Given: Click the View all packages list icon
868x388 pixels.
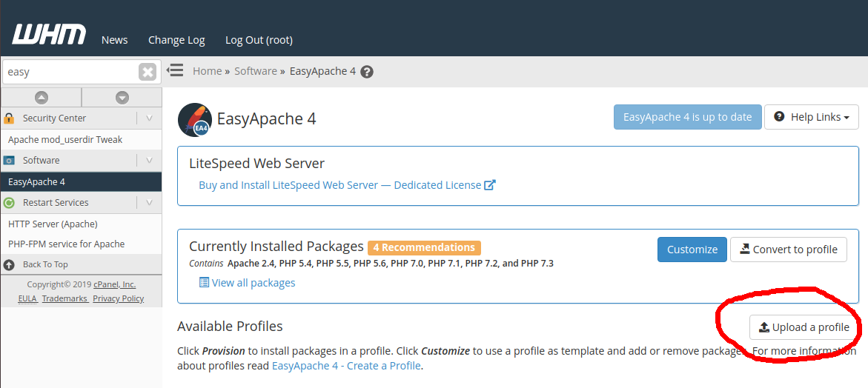Looking at the screenshot, I should tap(204, 282).
